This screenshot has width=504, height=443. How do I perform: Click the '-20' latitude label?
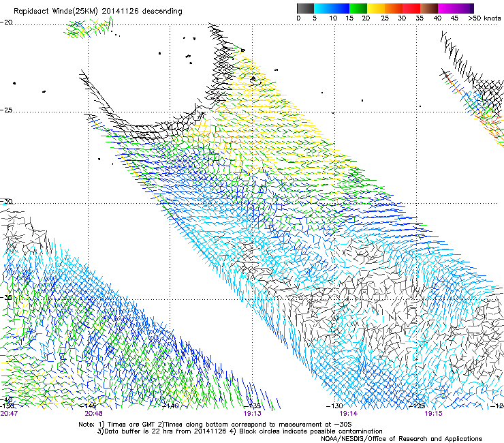pyautogui.click(x=6, y=22)
